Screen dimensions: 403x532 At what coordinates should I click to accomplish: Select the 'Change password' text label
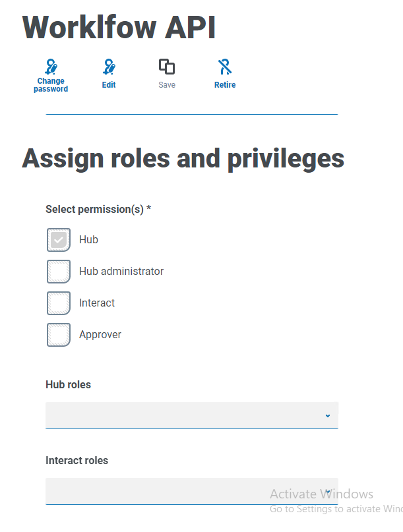click(x=51, y=85)
